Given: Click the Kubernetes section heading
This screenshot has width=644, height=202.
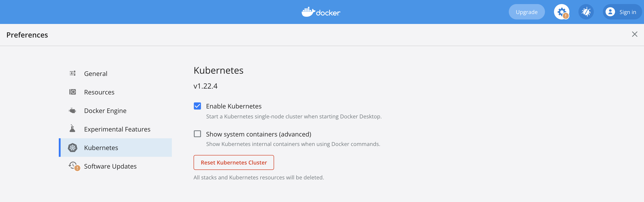Looking at the screenshot, I should (x=218, y=70).
